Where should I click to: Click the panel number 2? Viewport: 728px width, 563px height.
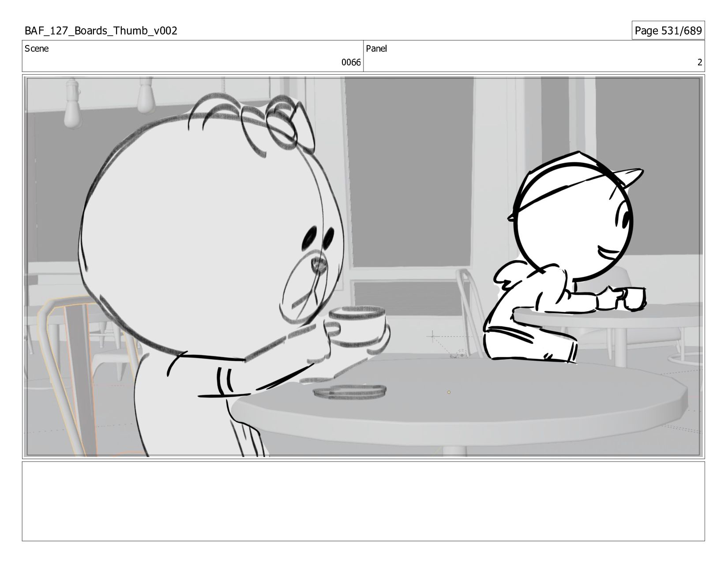click(x=699, y=62)
